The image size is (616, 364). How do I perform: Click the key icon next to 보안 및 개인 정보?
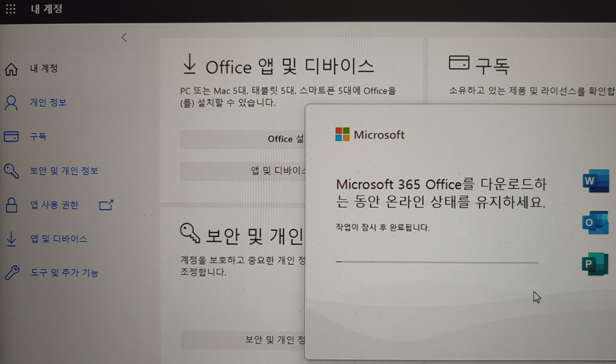point(11,171)
